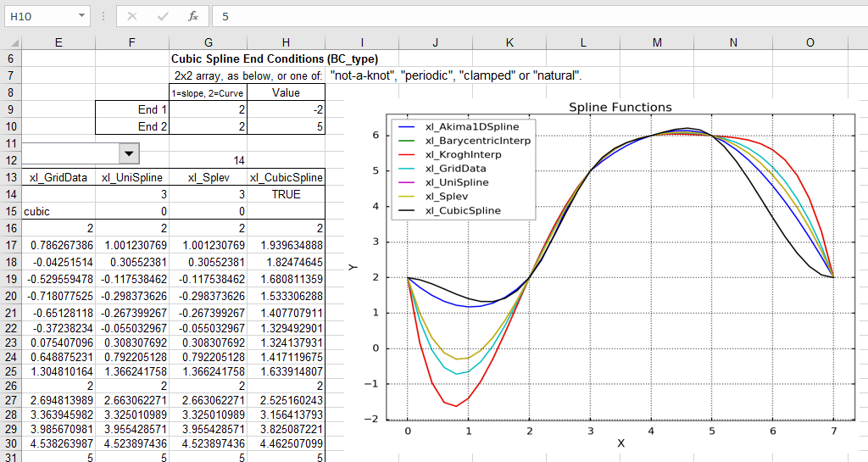Click the formula bar Cancel X icon
The width and height of the screenshot is (868, 462).
(131, 16)
